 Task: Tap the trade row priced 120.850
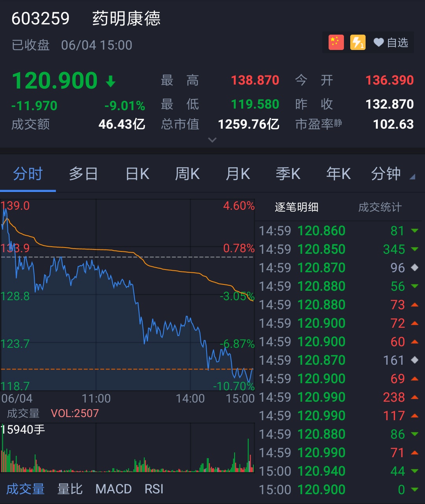[x=340, y=249]
